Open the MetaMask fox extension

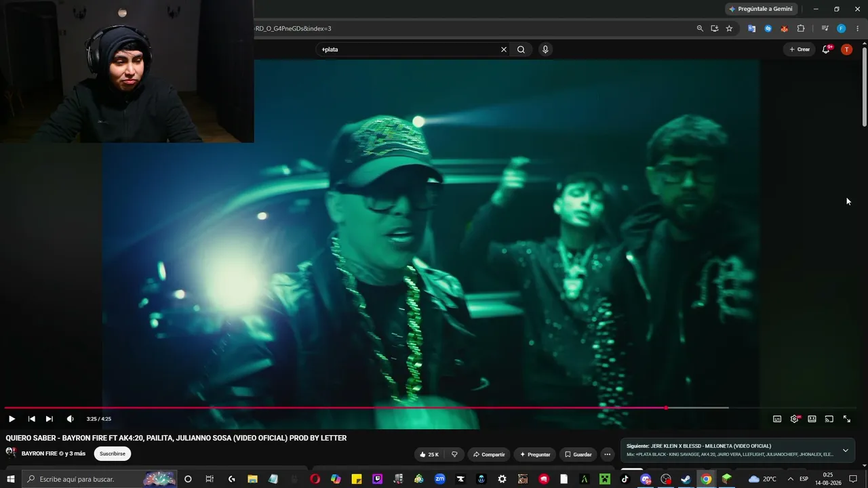[784, 28]
